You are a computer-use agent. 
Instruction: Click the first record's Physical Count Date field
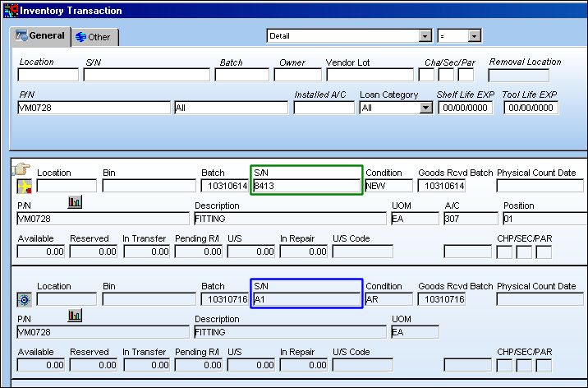pos(540,186)
